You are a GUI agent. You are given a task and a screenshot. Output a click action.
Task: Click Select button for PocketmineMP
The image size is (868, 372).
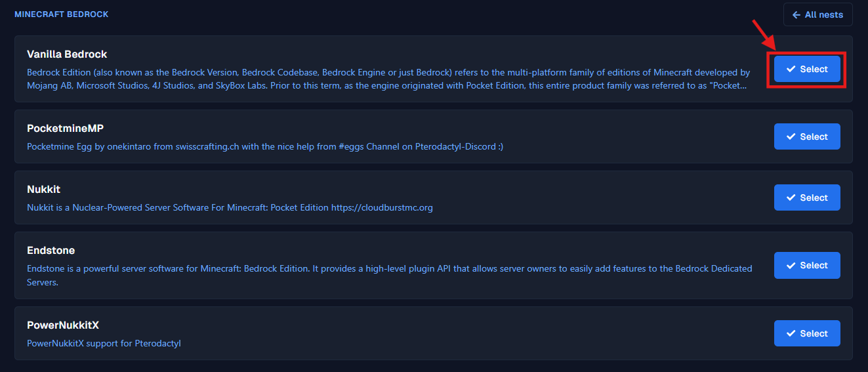pos(807,136)
